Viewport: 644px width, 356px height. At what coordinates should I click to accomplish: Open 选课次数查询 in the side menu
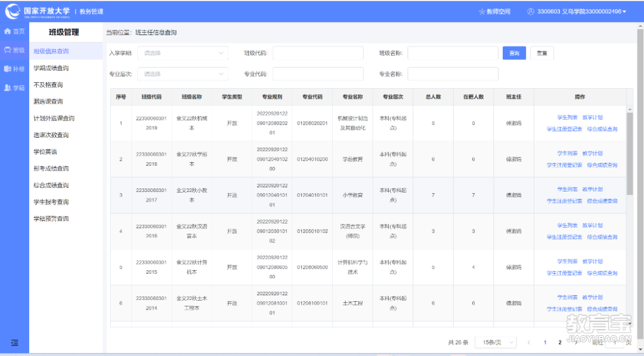[x=51, y=135]
